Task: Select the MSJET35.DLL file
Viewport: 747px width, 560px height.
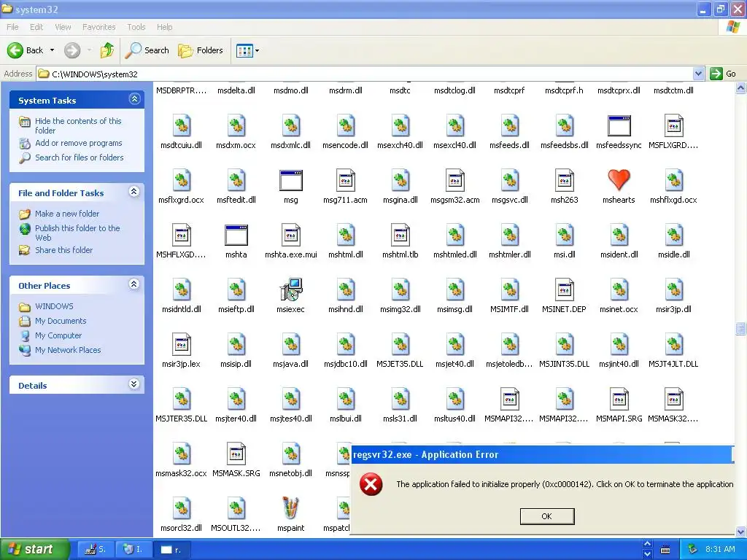Action: (400, 351)
